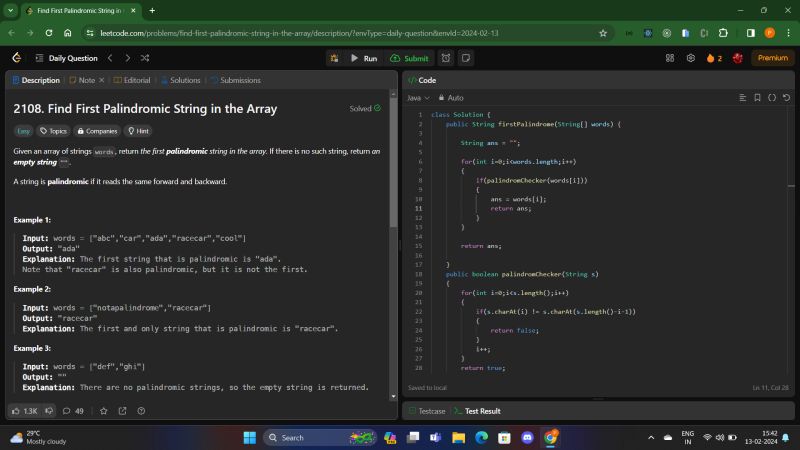Open the browser extensions puzzle icon
The width and height of the screenshot is (800, 450).
(x=723, y=33)
